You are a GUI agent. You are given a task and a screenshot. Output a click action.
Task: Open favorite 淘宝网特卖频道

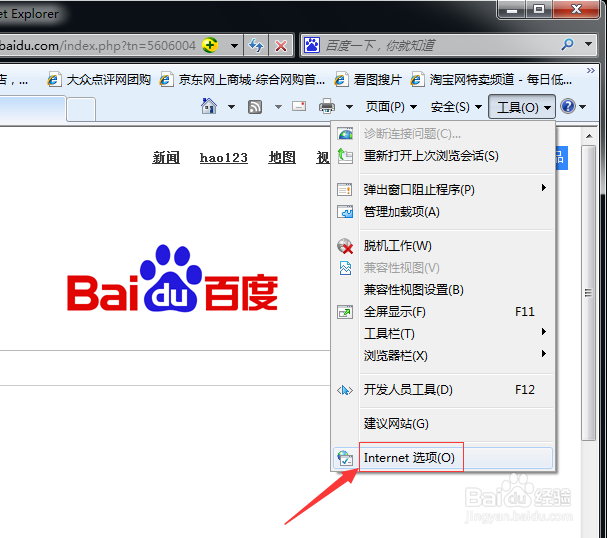tap(492, 80)
